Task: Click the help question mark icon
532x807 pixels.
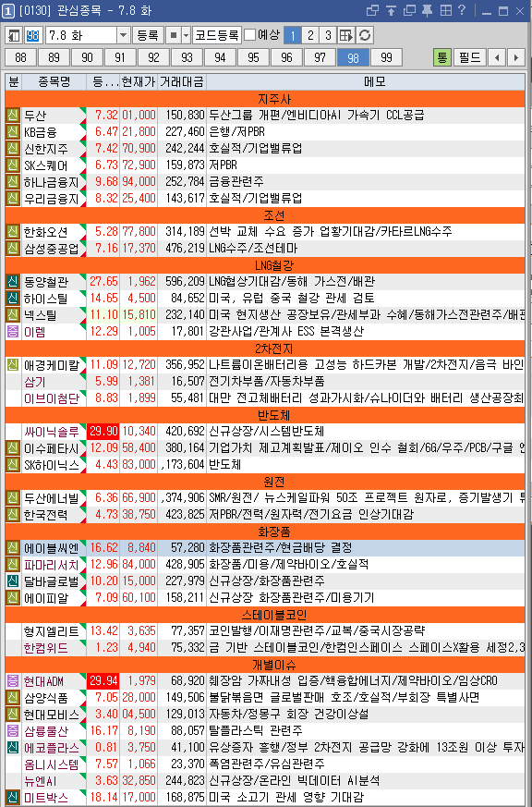Action: [461, 10]
